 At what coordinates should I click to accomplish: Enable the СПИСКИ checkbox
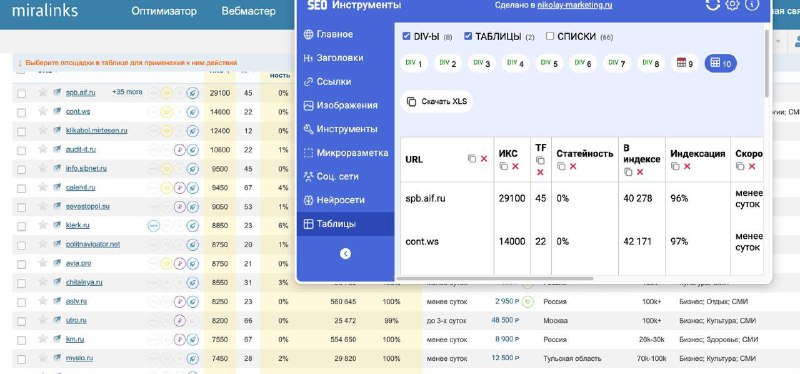tap(550, 36)
